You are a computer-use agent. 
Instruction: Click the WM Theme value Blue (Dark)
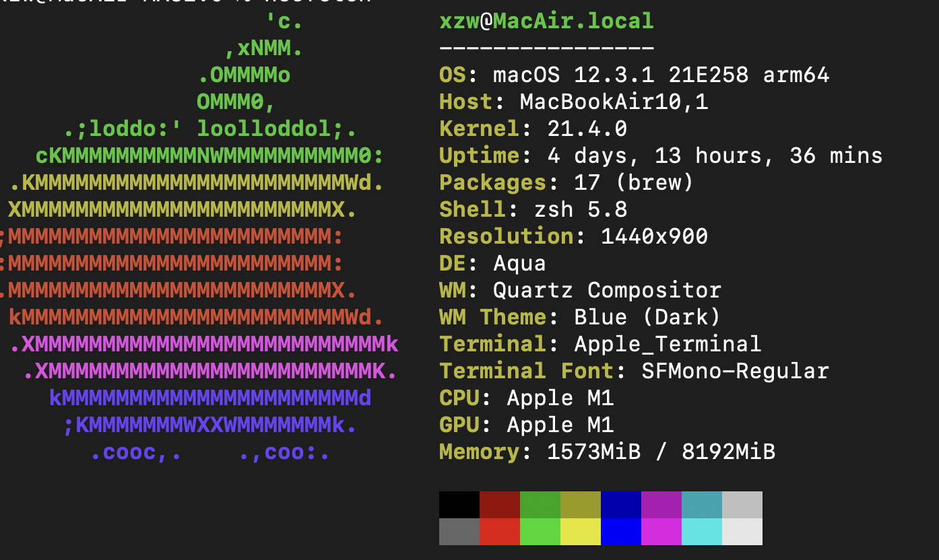(x=647, y=317)
